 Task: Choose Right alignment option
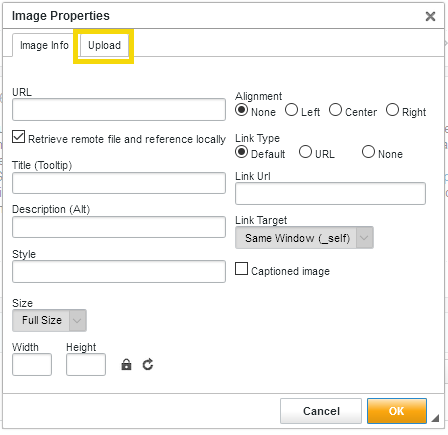pyautogui.click(x=392, y=110)
